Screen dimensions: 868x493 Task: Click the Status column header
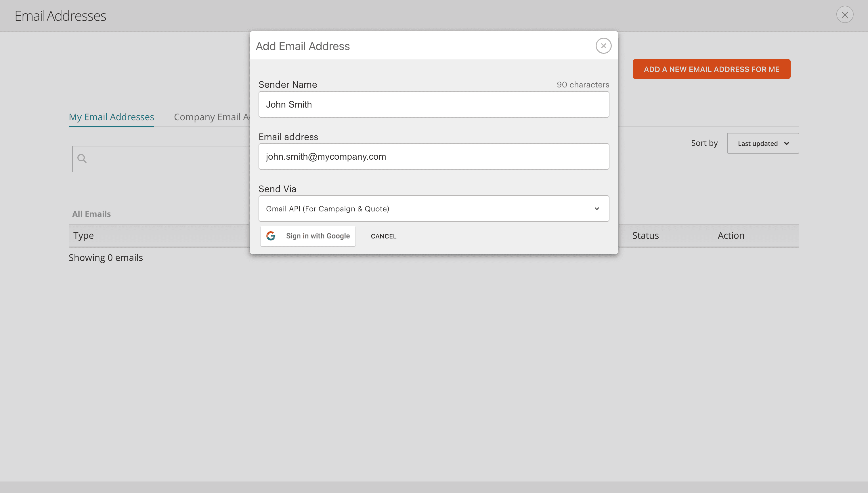(x=645, y=235)
